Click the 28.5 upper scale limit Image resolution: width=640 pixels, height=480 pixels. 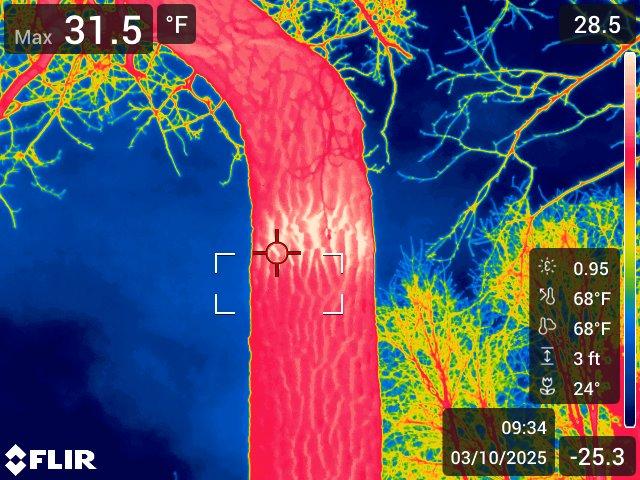597,25
